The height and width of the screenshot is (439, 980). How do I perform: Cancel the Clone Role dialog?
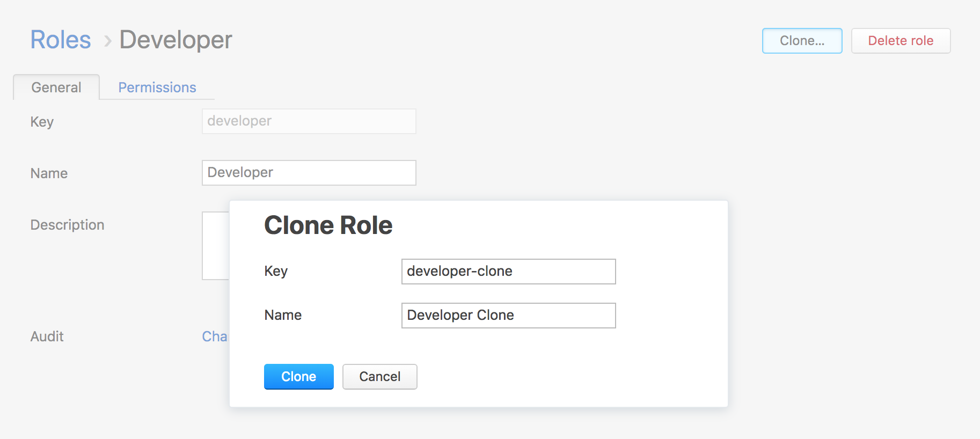click(380, 377)
